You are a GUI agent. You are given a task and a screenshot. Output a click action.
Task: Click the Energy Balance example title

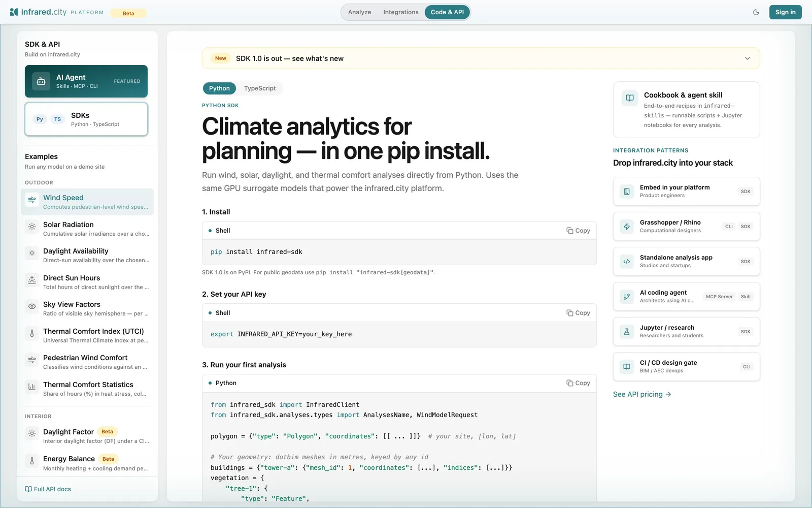(x=69, y=459)
